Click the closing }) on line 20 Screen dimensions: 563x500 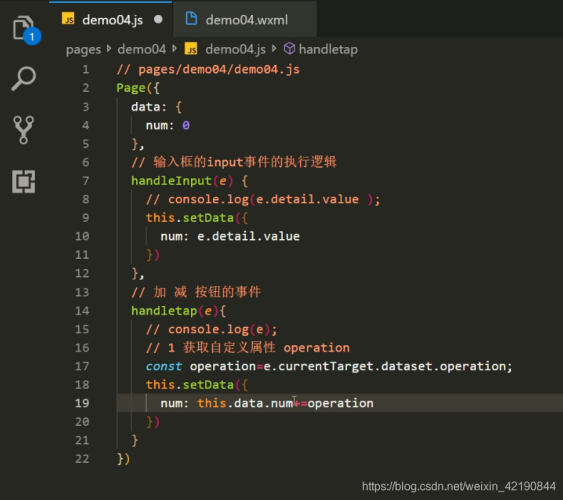coord(153,422)
